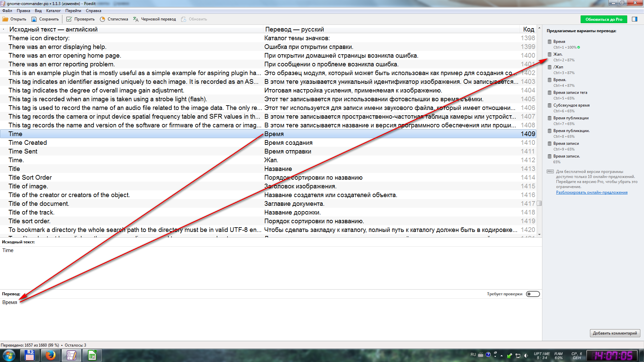Select the 'Theme icon directory:' row

(x=268, y=38)
